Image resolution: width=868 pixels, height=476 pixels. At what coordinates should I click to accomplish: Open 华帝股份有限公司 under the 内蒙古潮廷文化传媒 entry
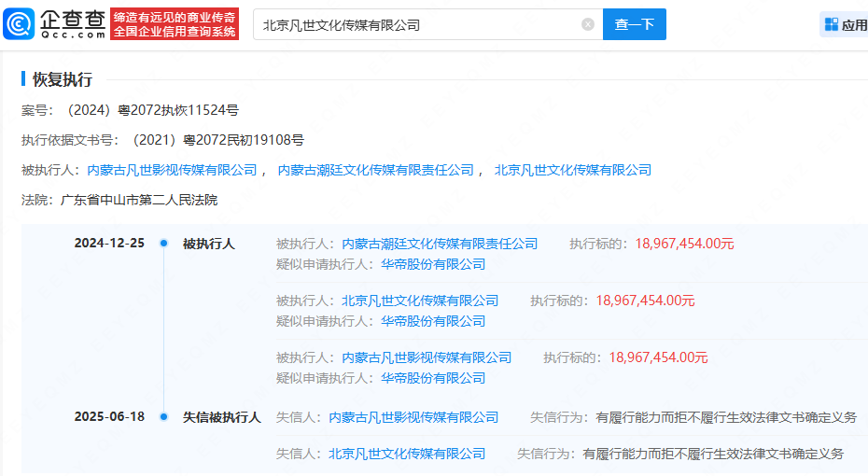433,264
